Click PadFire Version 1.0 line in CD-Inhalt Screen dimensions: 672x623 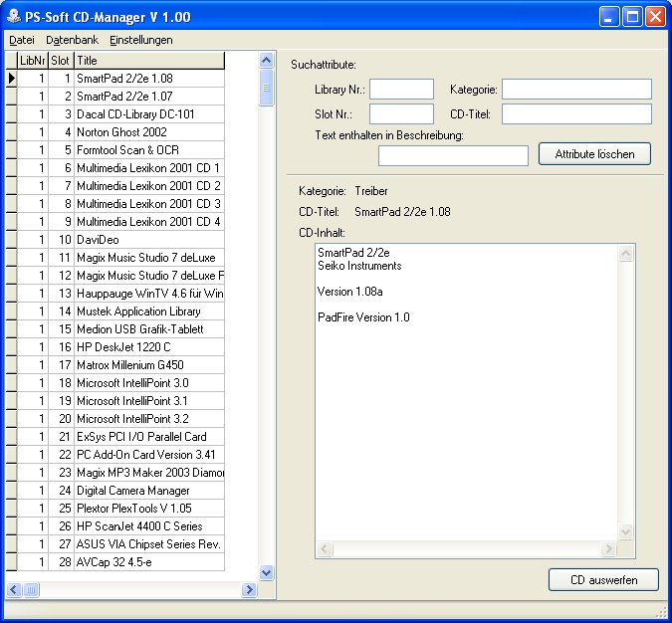click(363, 317)
